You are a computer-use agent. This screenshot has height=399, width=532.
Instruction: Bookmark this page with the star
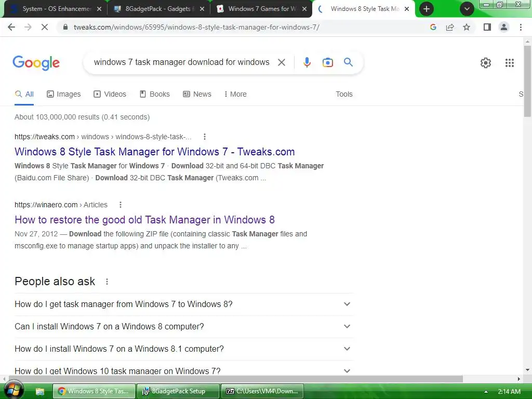(x=467, y=27)
